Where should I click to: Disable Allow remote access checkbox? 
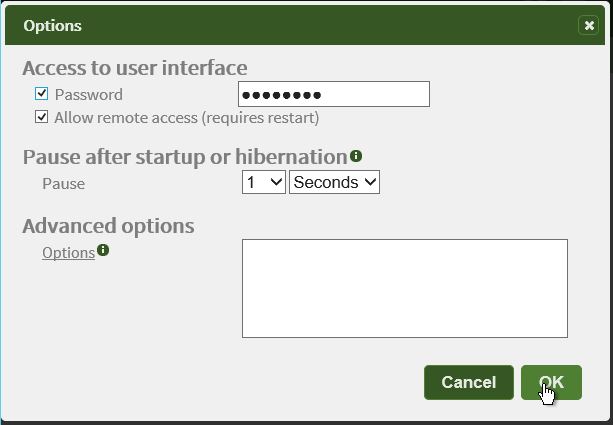41,117
